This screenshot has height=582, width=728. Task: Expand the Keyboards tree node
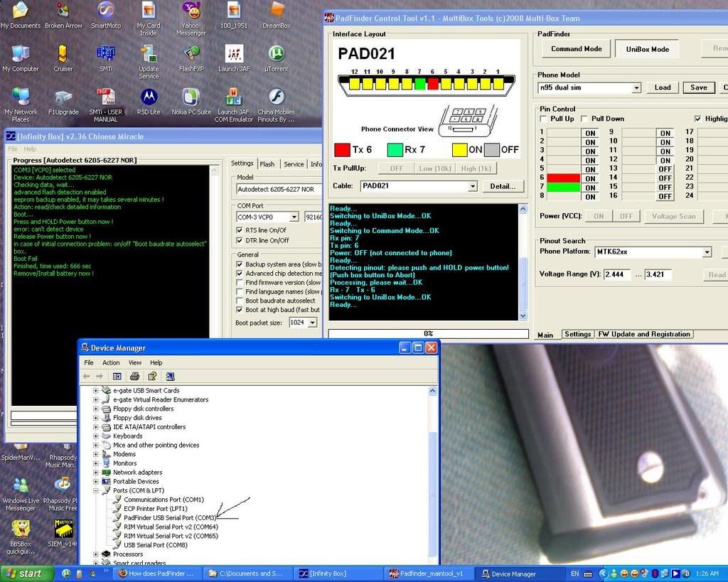pos(96,436)
